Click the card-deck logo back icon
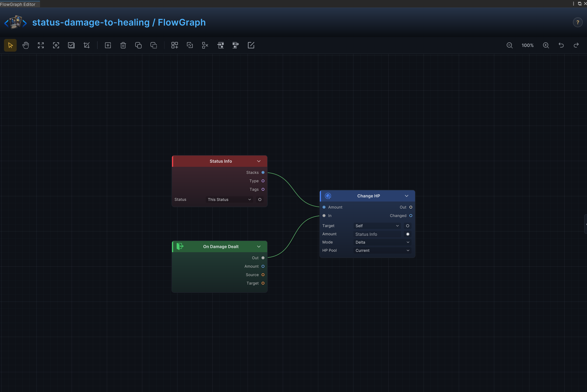 pyautogui.click(x=15, y=22)
